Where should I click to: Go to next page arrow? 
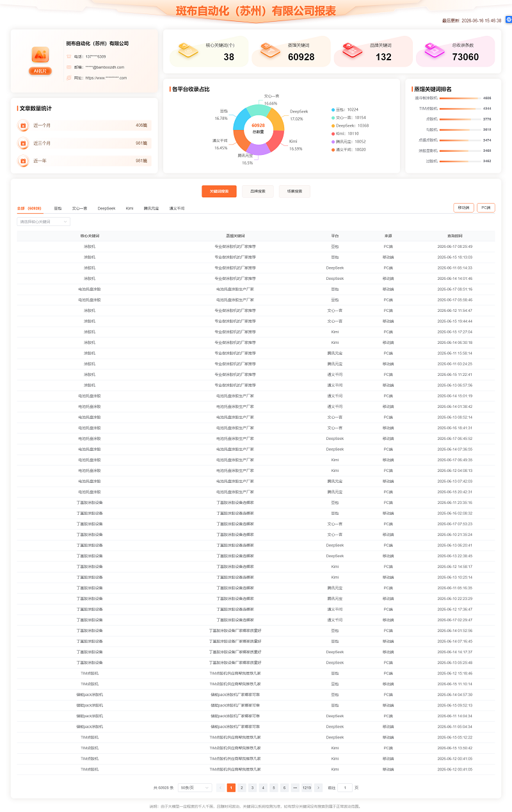tap(319, 788)
